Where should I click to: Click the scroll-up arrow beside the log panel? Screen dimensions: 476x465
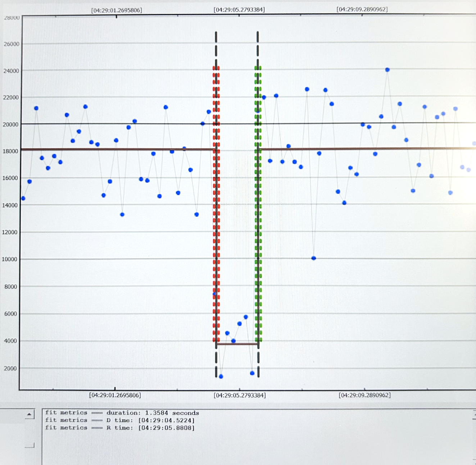click(30, 414)
